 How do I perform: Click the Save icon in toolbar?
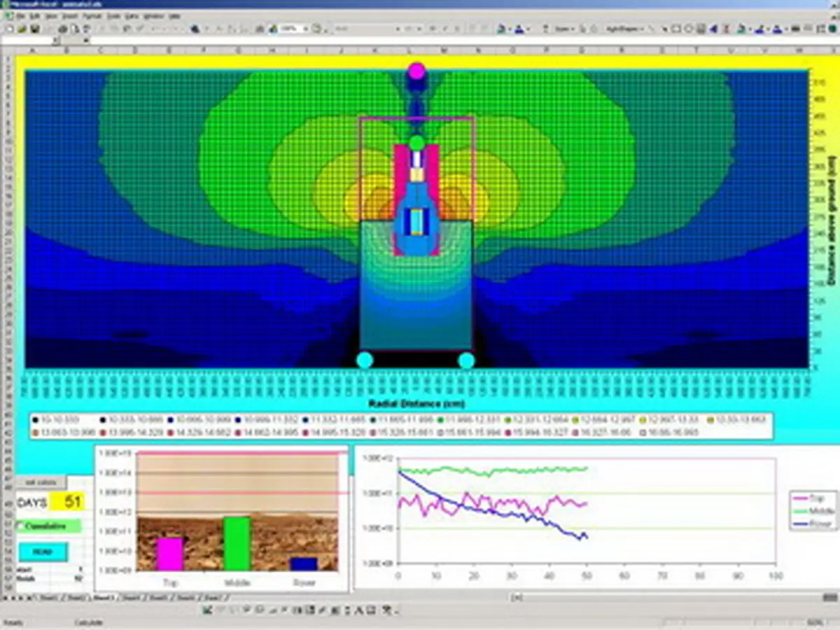point(35,29)
